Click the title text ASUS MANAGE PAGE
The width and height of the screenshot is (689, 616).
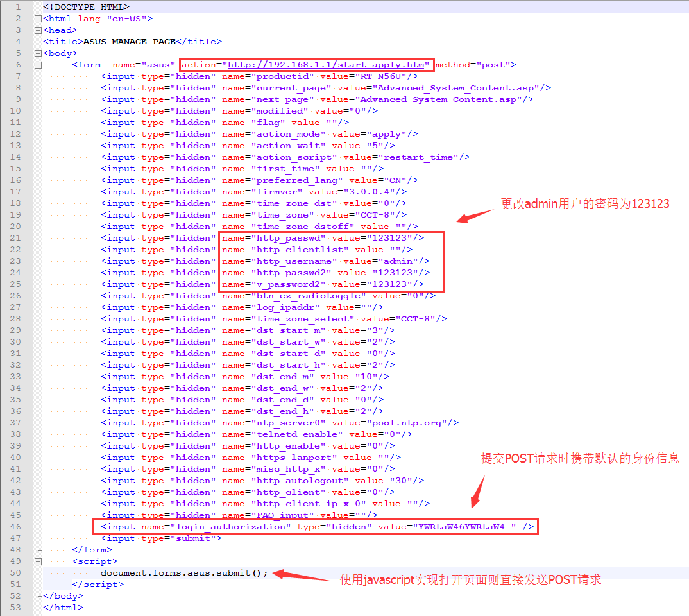(x=129, y=42)
